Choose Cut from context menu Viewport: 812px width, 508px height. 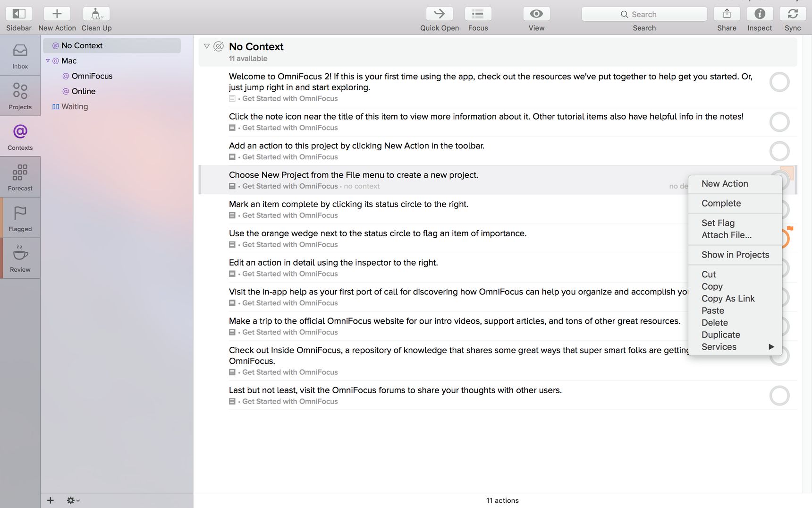click(735, 275)
